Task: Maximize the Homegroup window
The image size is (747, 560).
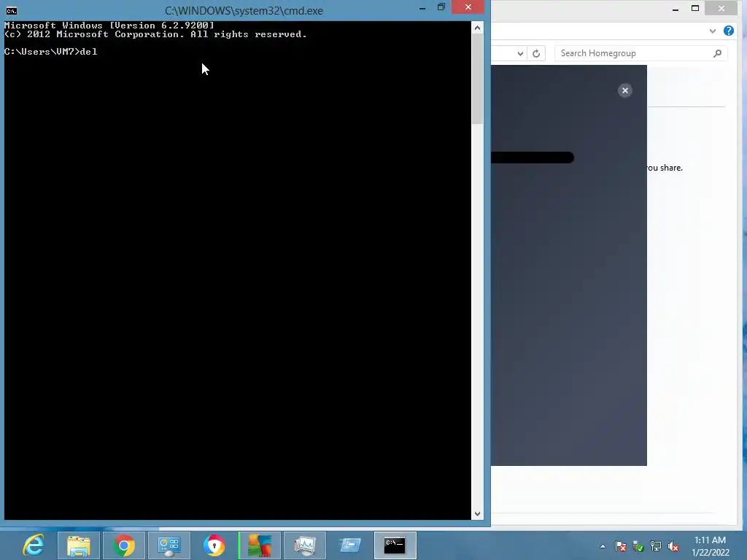Action: click(695, 8)
